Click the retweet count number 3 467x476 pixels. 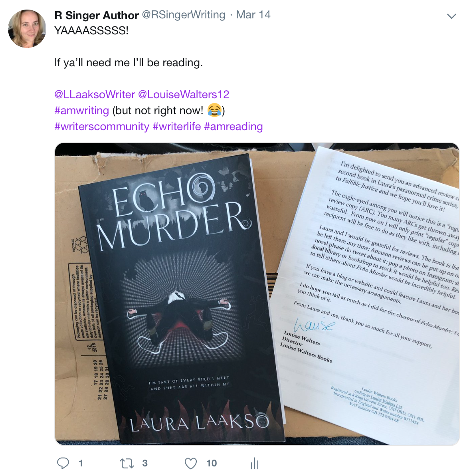pyautogui.click(x=145, y=463)
